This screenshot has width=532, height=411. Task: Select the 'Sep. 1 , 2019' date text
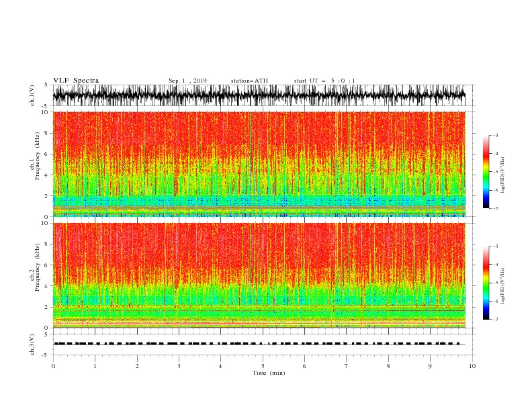(187, 81)
